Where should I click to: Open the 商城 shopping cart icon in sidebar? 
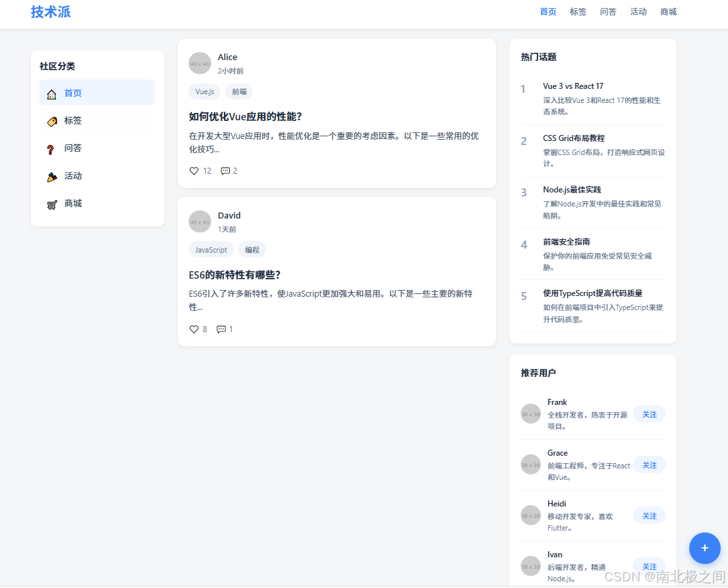tap(51, 204)
